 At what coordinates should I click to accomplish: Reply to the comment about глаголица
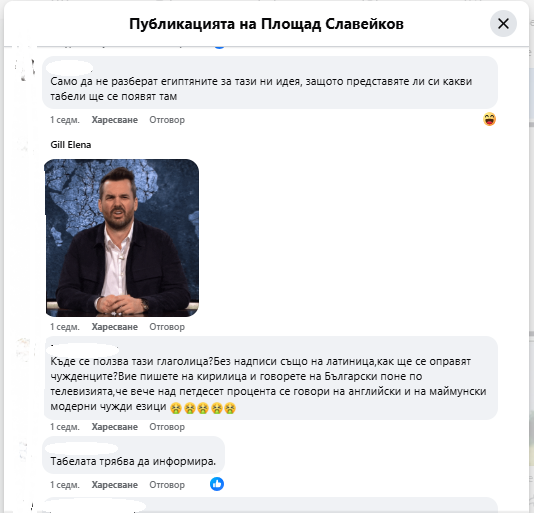click(167, 427)
